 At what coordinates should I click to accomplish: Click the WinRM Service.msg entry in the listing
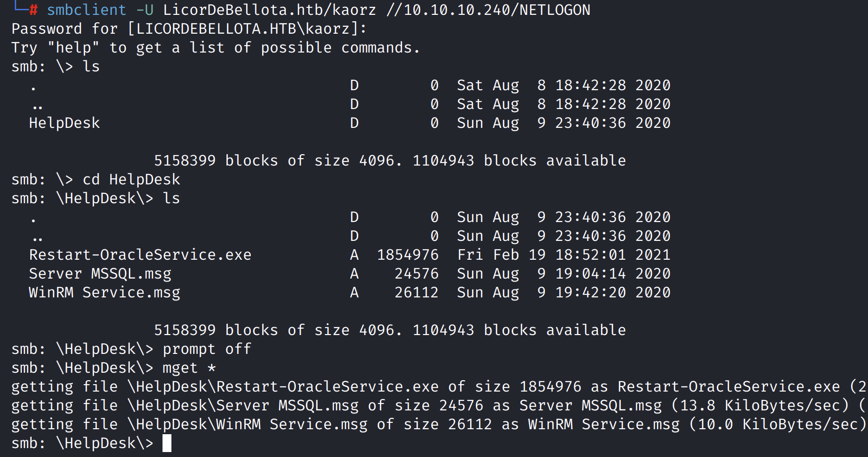[105, 292]
